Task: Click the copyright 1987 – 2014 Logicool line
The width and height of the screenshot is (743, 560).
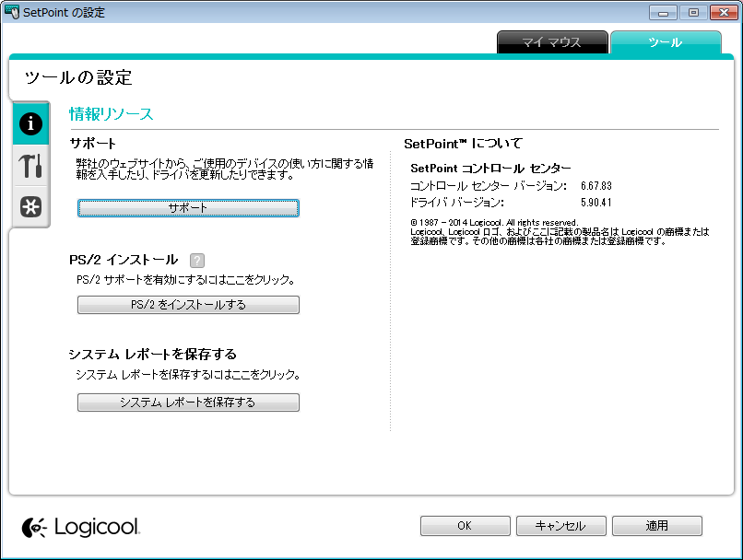Action: pos(494,223)
